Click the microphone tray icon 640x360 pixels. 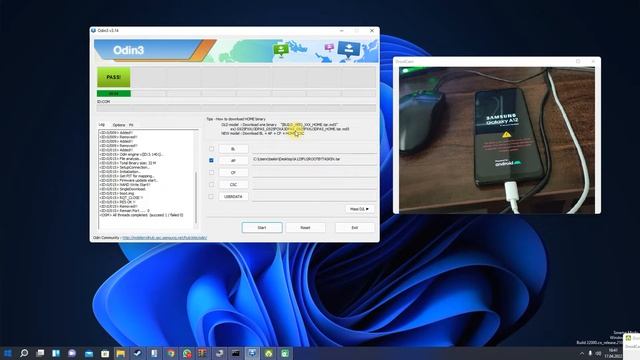[x=590, y=353]
